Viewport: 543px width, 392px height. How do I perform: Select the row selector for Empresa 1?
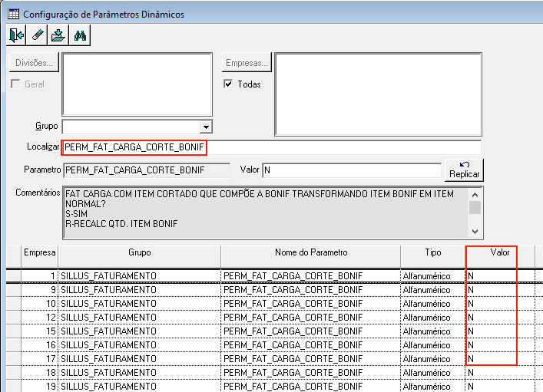point(14,275)
